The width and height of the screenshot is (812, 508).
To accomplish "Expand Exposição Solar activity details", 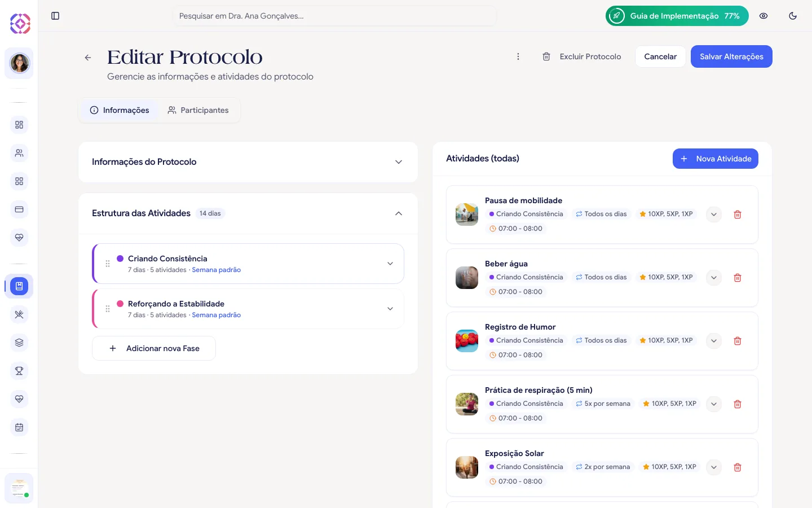I will (714, 467).
